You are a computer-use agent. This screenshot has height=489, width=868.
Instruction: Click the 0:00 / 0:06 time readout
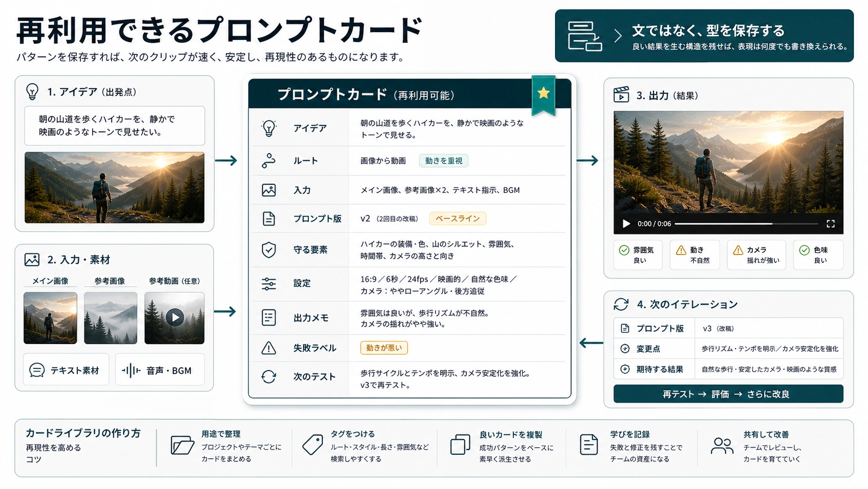[x=654, y=224]
